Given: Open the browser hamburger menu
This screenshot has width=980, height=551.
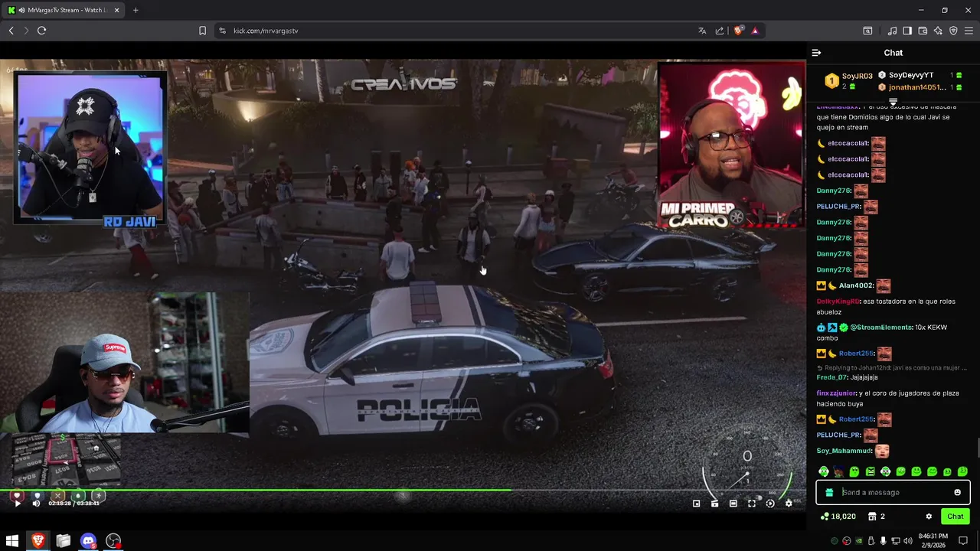Looking at the screenshot, I should (x=969, y=31).
